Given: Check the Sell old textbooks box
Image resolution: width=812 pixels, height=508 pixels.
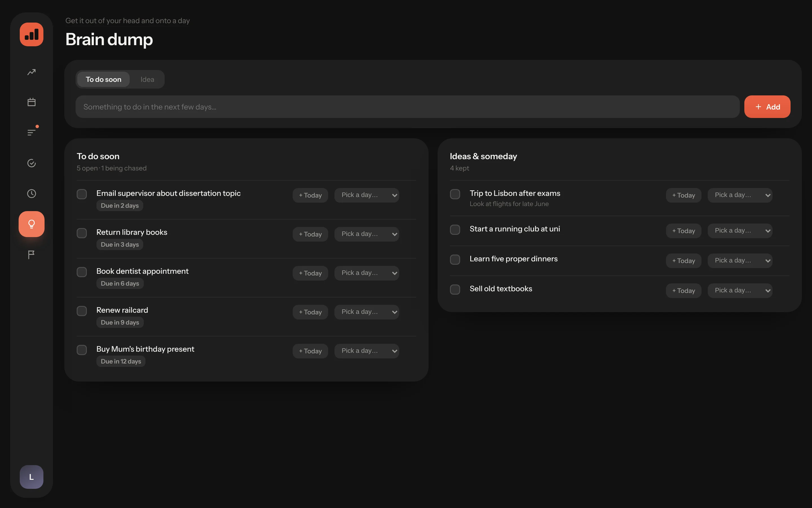Looking at the screenshot, I should pos(455,290).
